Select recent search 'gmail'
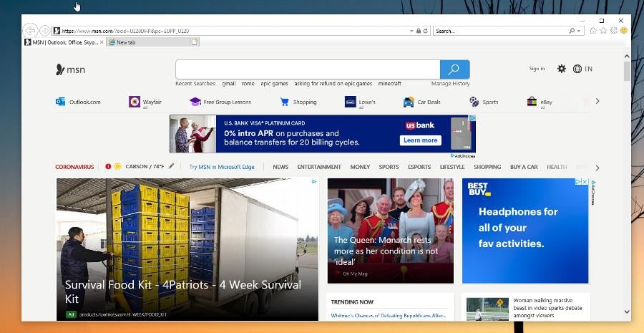 point(229,84)
